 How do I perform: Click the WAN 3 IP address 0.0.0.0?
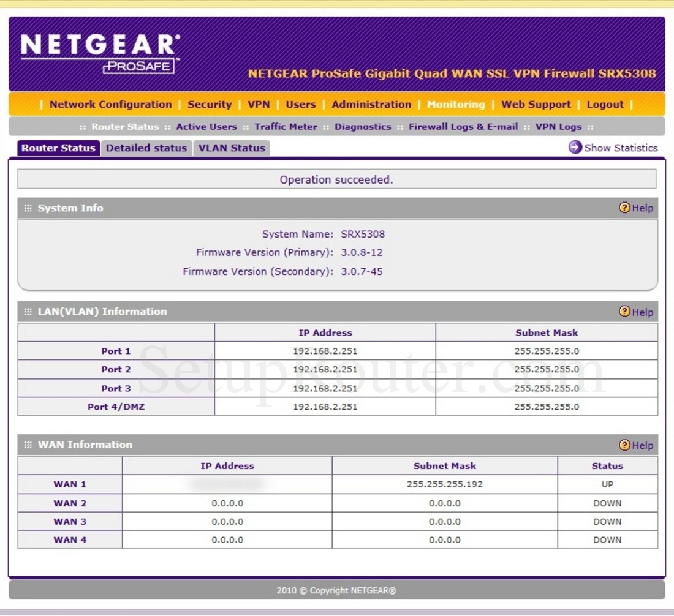point(227,522)
